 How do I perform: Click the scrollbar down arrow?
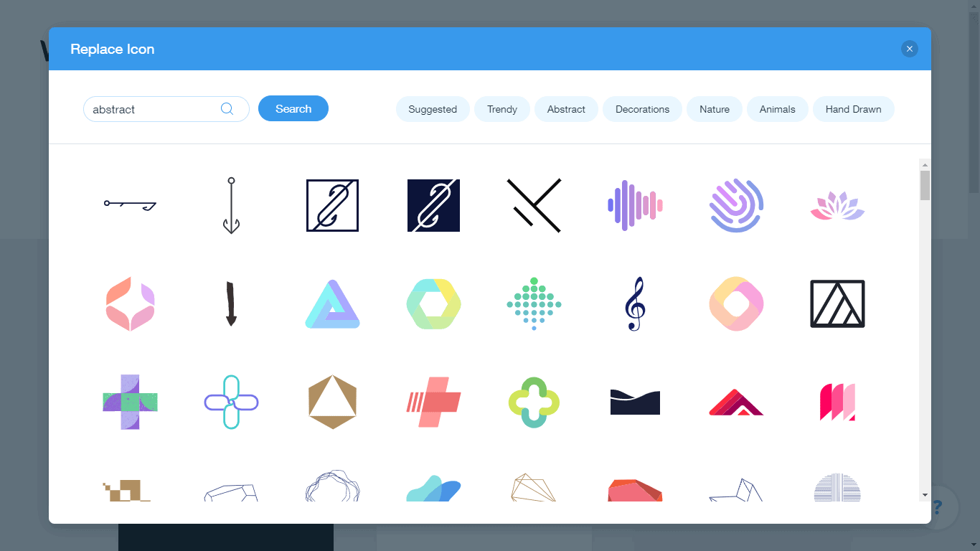[925, 494]
